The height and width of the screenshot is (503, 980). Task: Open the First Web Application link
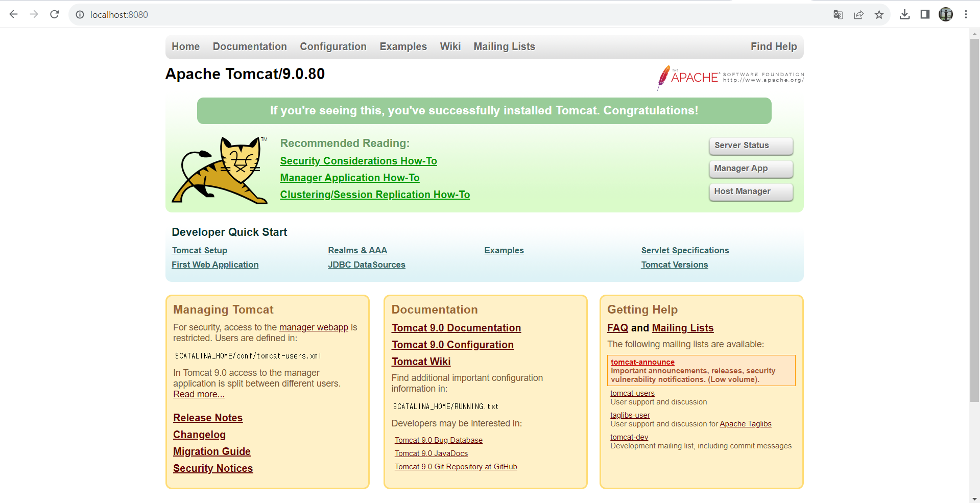[215, 265]
